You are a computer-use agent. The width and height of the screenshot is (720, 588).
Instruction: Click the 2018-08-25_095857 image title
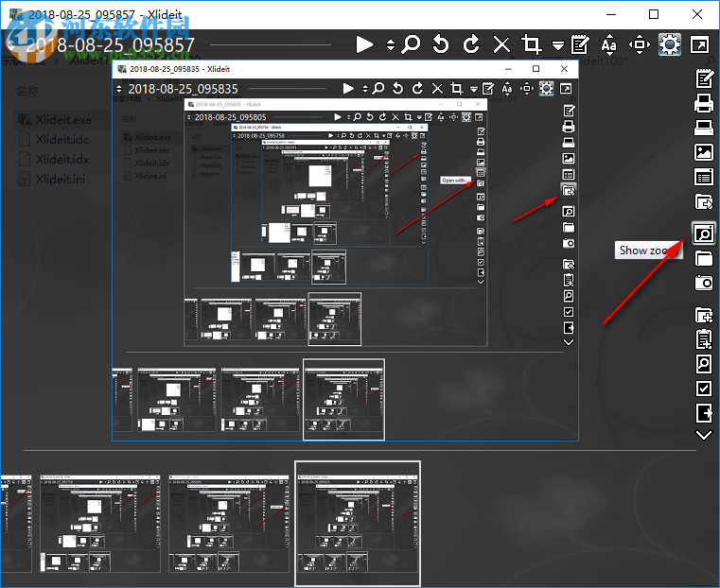pyautogui.click(x=110, y=45)
